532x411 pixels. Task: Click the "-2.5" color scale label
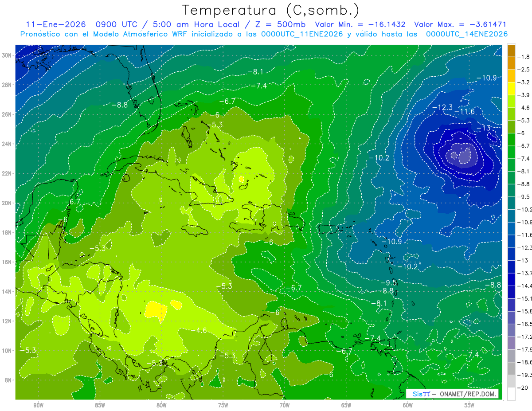coord(524,70)
